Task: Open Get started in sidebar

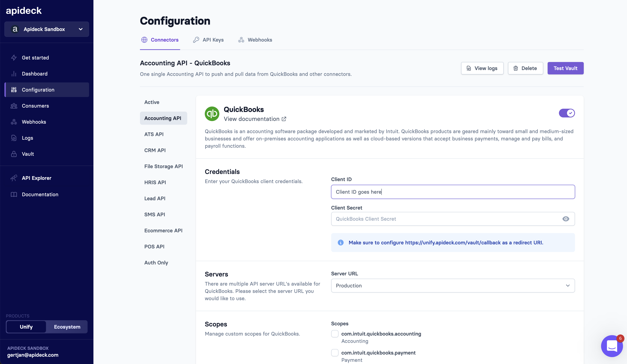Action: 47,58
